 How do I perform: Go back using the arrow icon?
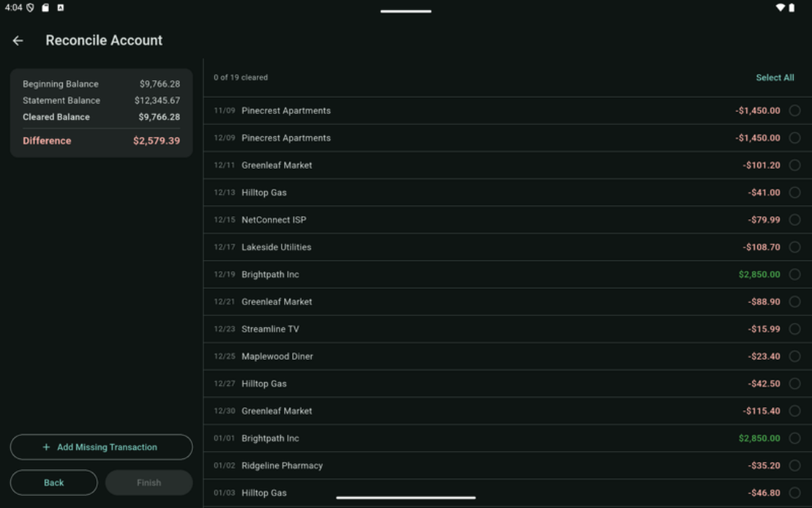coord(18,41)
